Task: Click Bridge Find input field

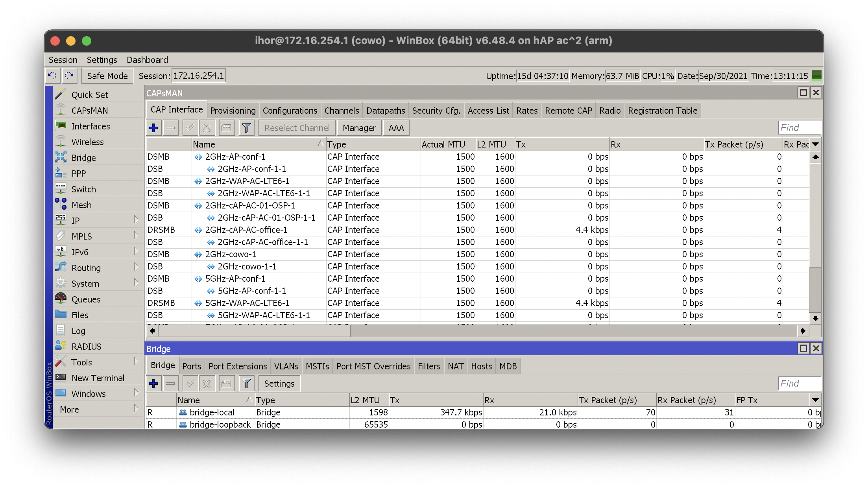Action: (x=799, y=384)
